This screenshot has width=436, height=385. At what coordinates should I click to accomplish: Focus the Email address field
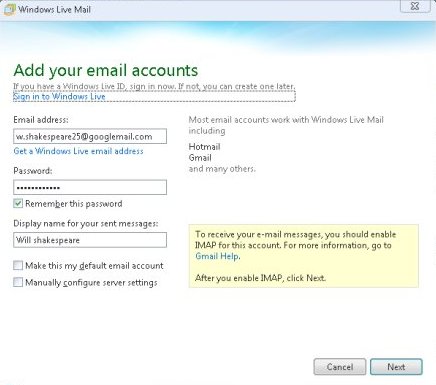point(90,136)
